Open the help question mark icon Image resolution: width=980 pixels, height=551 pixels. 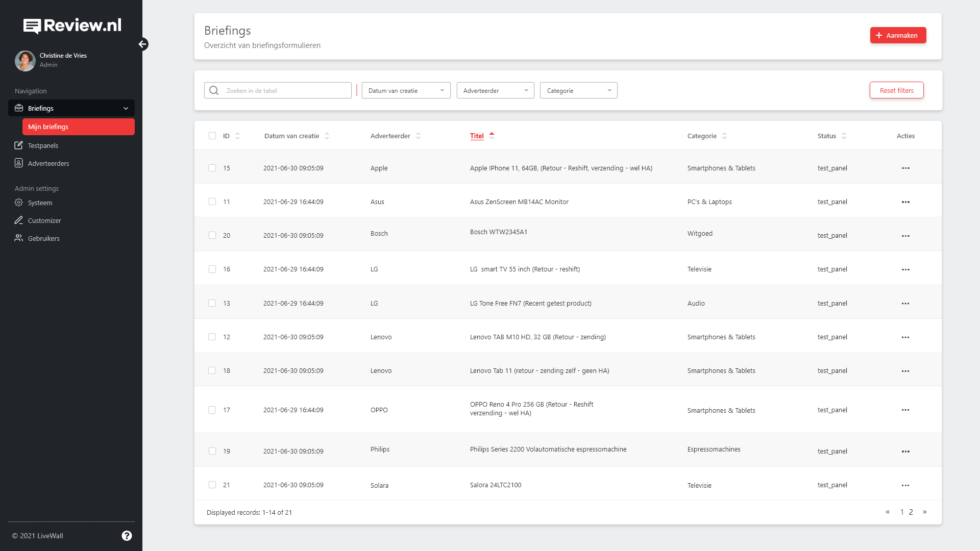pyautogui.click(x=127, y=536)
